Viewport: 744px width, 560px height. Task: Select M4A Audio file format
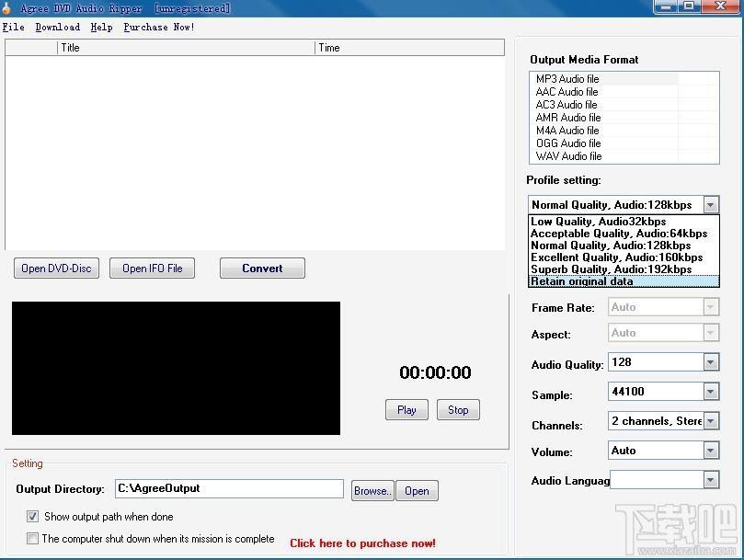coord(624,130)
